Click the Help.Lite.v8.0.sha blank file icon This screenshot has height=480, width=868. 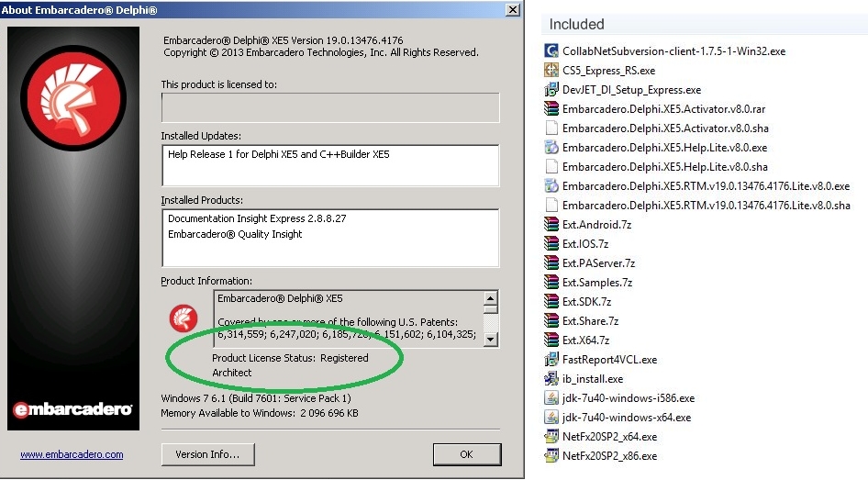pyautogui.click(x=551, y=167)
